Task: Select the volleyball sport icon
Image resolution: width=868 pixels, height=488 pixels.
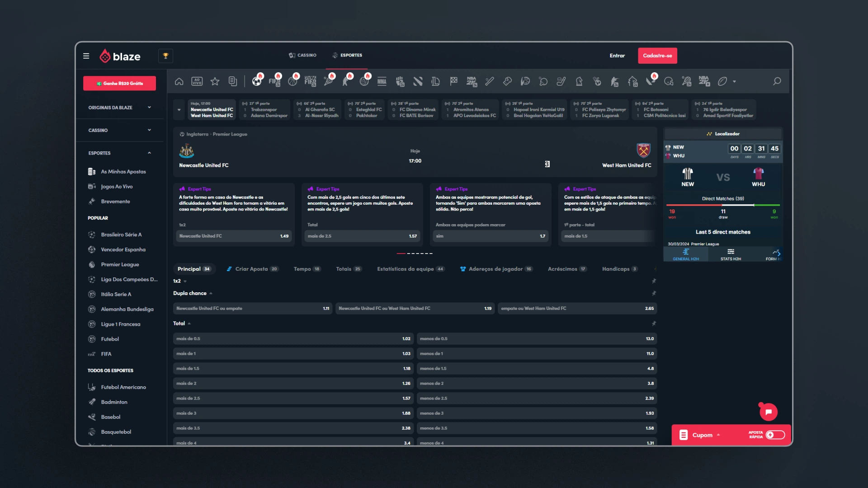Action: (364, 81)
